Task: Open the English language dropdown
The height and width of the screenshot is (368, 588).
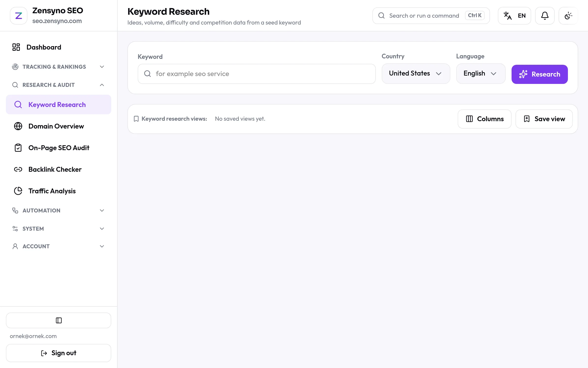Action: click(481, 74)
